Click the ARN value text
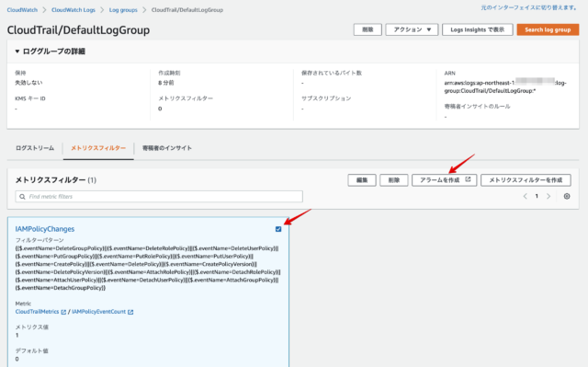Viewport: 588px width, 367px height. coord(505,86)
